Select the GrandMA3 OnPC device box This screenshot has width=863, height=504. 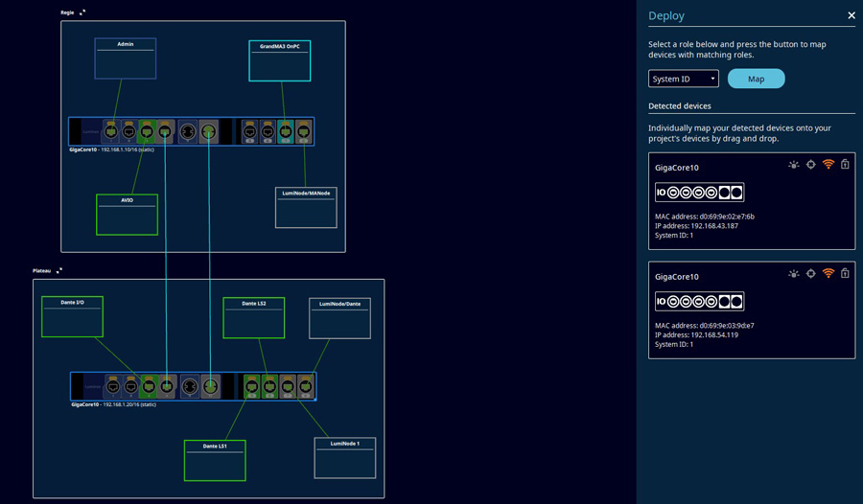280,60
